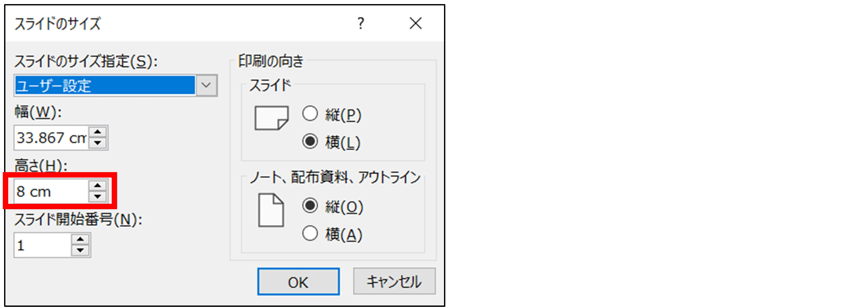This screenshot has height=307, width=868.
Task: Close the スライドのサイズ dialog
Action: click(x=416, y=23)
